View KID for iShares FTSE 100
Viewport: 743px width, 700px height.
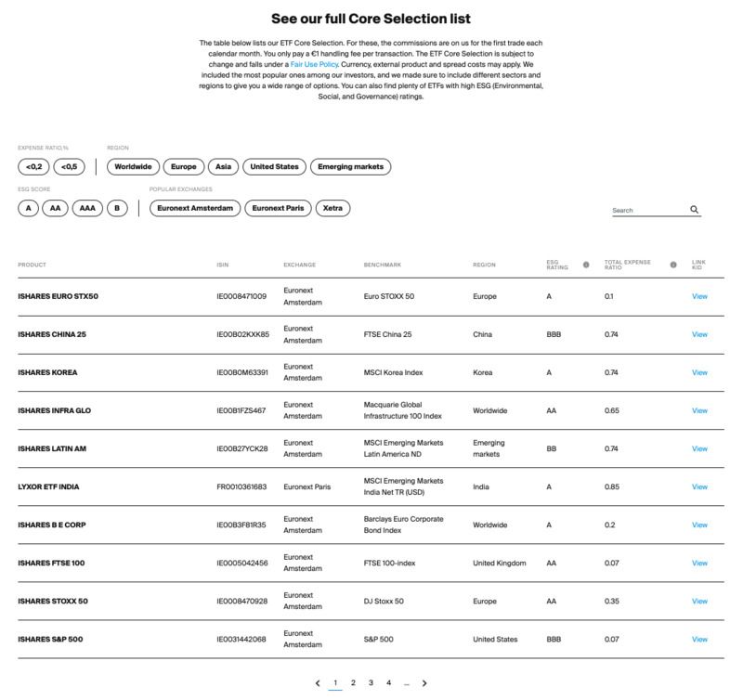point(699,564)
